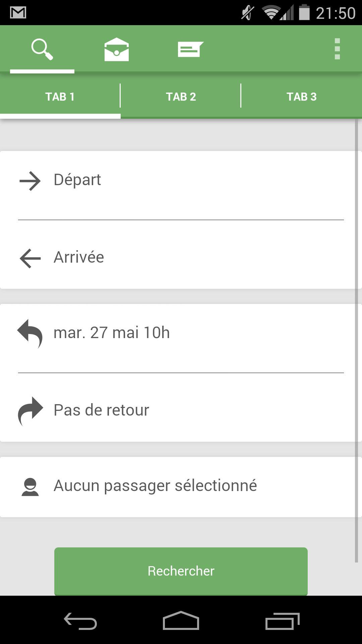Open the wallet icon in action bar
This screenshot has width=362, height=644.
[x=116, y=50]
